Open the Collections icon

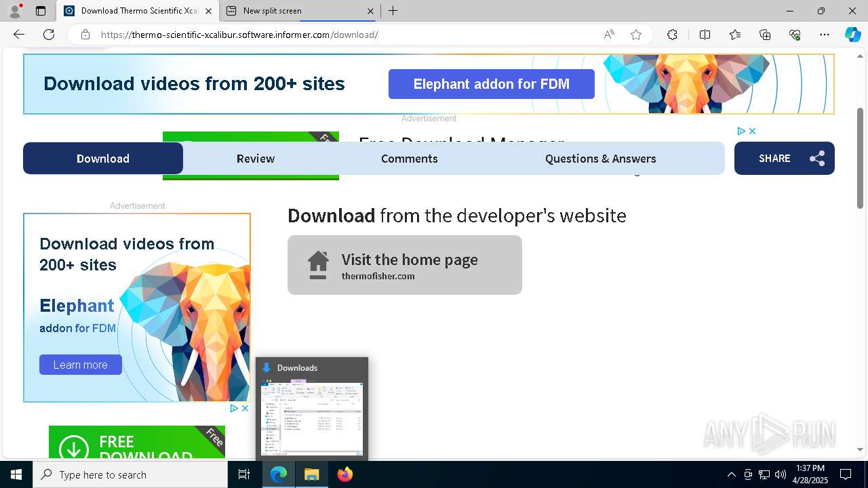click(765, 35)
